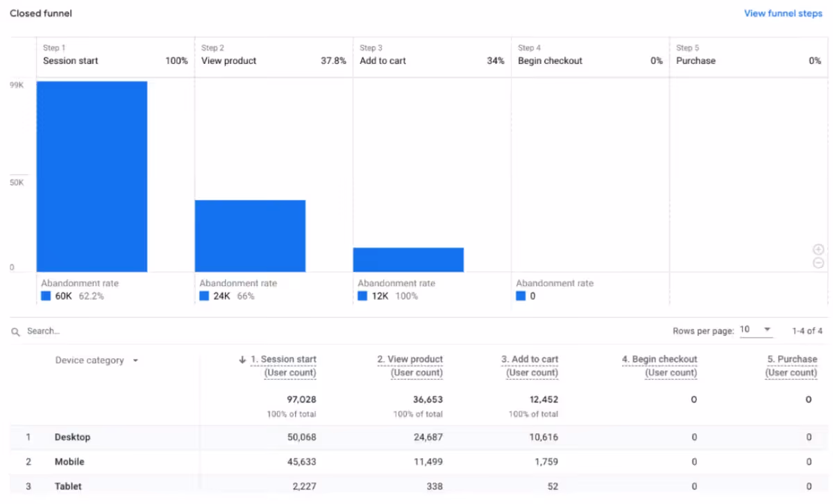833x504 pixels.
Task: Click Tablet session start value 2,227
Action: [x=304, y=487]
